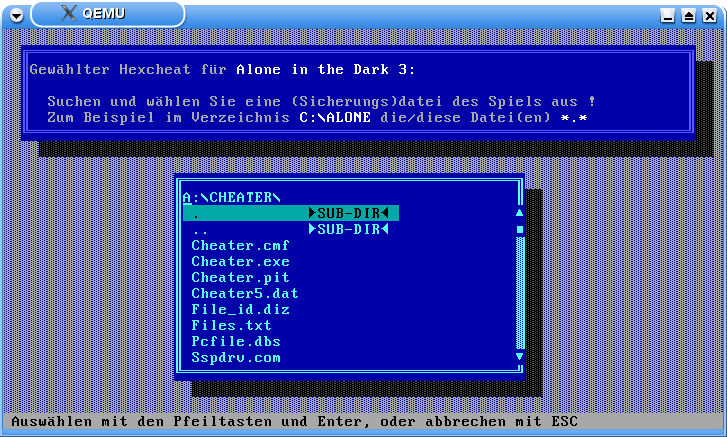Click the A:\CHEATER\ path label
Image resolution: width=727 pixels, height=437 pixels.
tap(231, 197)
